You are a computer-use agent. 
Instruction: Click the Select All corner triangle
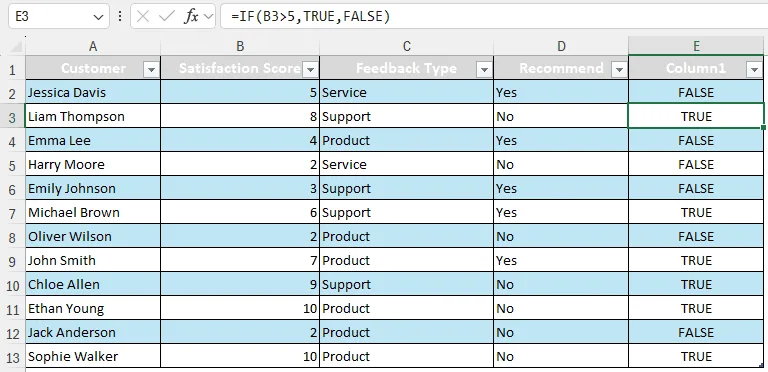(x=16, y=46)
